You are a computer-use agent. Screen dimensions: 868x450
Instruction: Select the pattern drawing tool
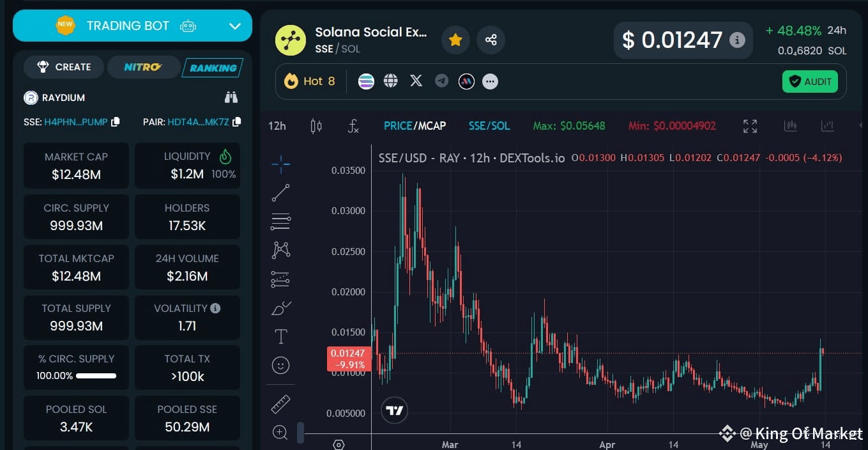click(280, 250)
